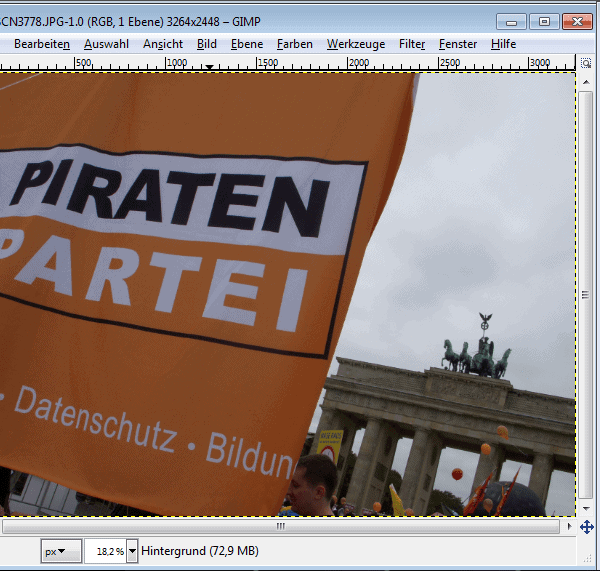Click the vertical scrollbar up arrow
Viewport: 600px width, 571px height.
tap(586, 82)
